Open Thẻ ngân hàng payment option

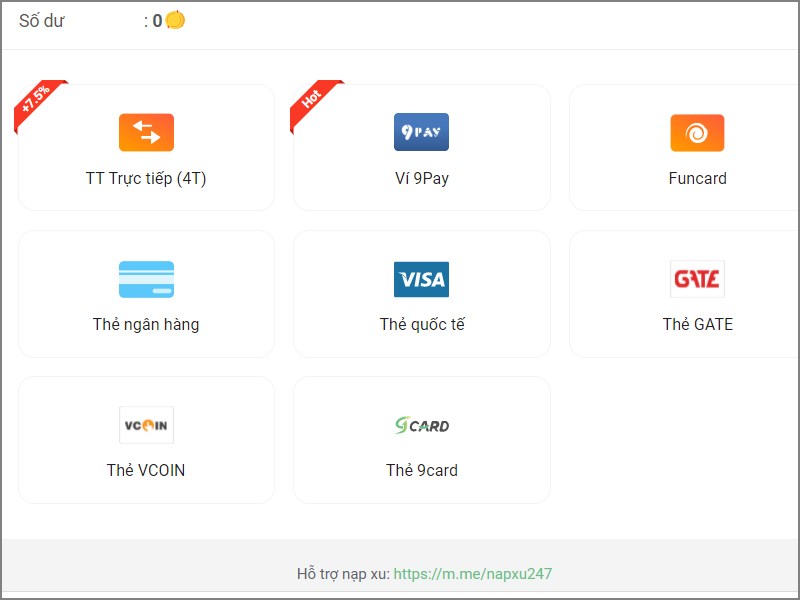click(146, 324)
